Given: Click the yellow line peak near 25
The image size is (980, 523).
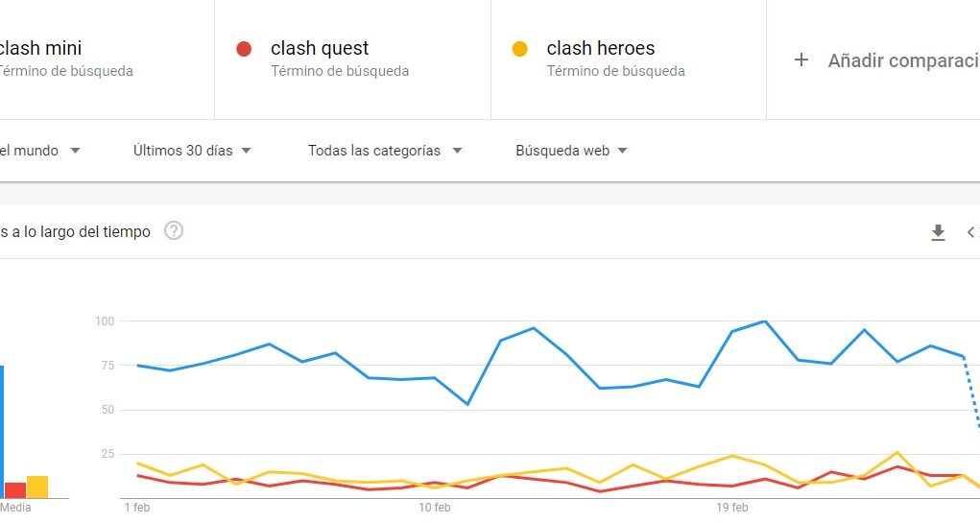Looking at the screenshot, I should click(x=896, y=452).
